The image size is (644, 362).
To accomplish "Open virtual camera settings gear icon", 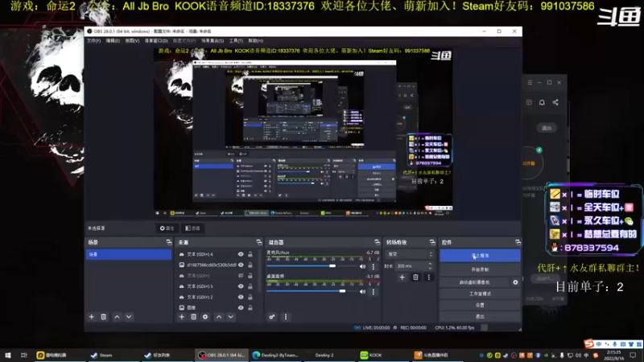I will (515, 282).
